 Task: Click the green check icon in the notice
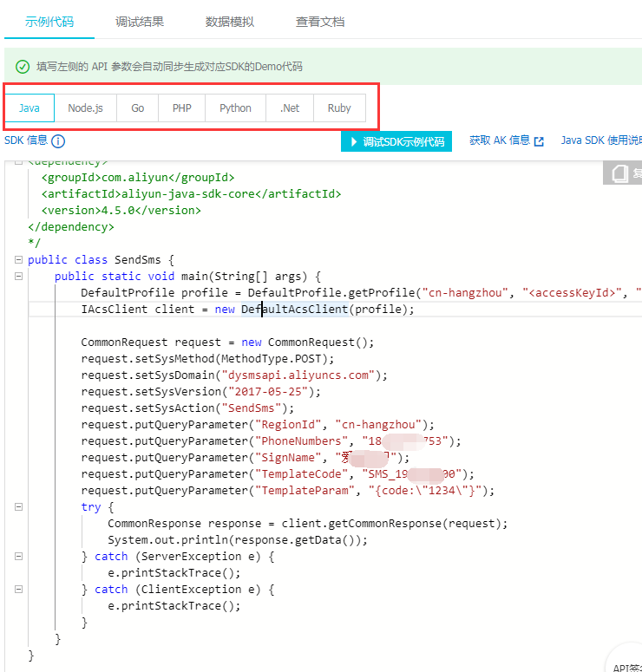[23, 67]
